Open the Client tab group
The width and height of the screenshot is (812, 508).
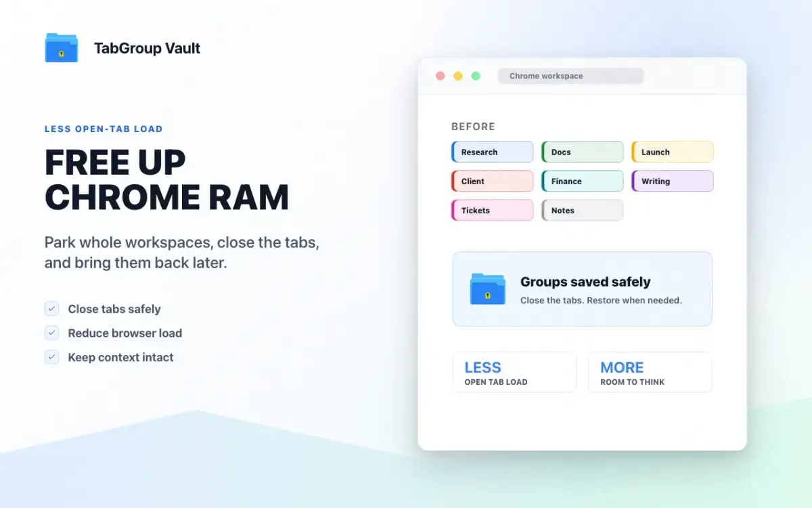pos(493,181)
